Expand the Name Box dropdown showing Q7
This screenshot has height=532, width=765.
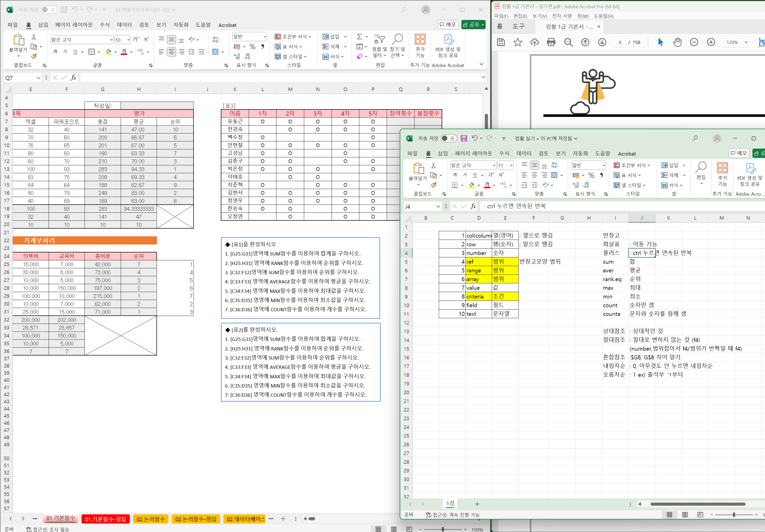[x=38, y=78]
